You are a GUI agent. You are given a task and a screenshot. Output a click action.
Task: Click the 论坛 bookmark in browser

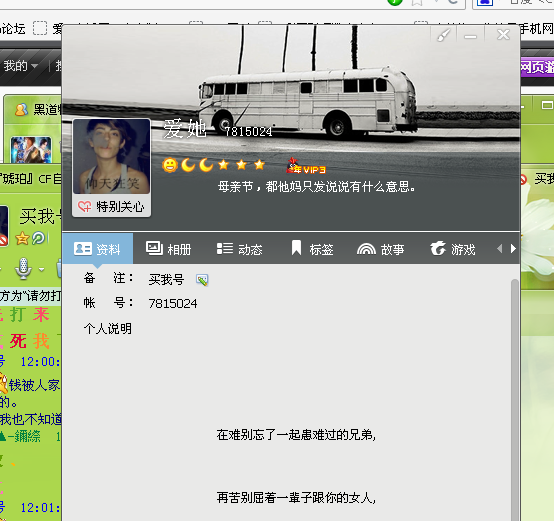[13, 29]
